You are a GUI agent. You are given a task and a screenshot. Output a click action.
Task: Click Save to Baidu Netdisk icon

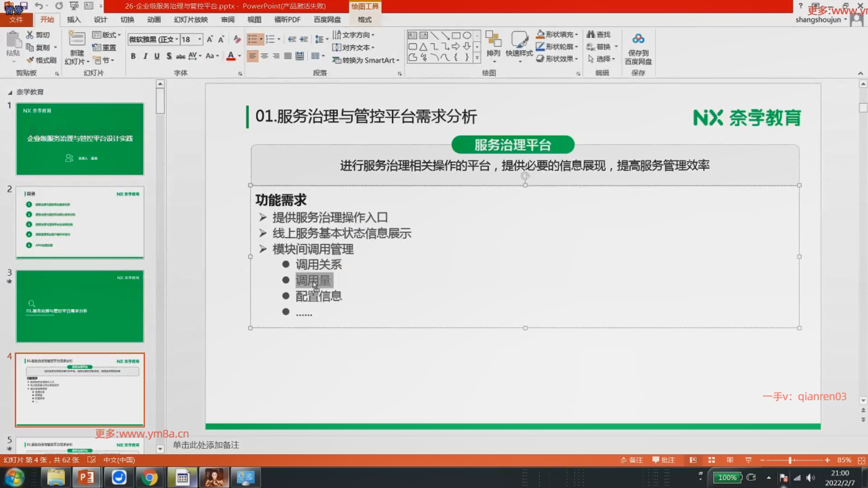click(638, 40)
